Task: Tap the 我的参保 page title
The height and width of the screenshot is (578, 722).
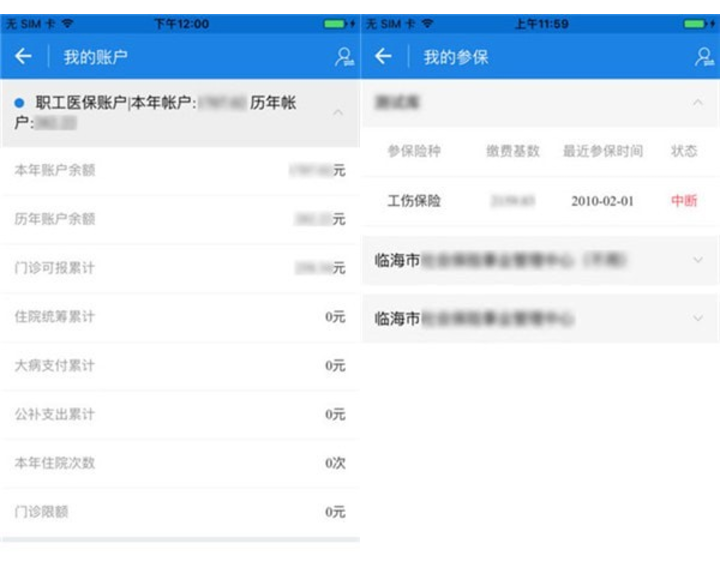Action: (456, 57)
